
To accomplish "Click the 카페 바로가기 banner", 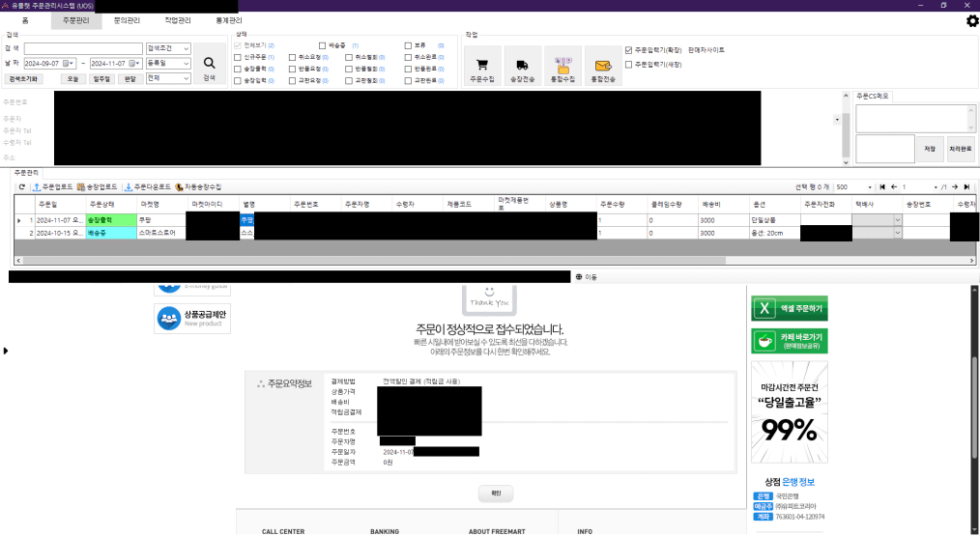I will [790, 341].
